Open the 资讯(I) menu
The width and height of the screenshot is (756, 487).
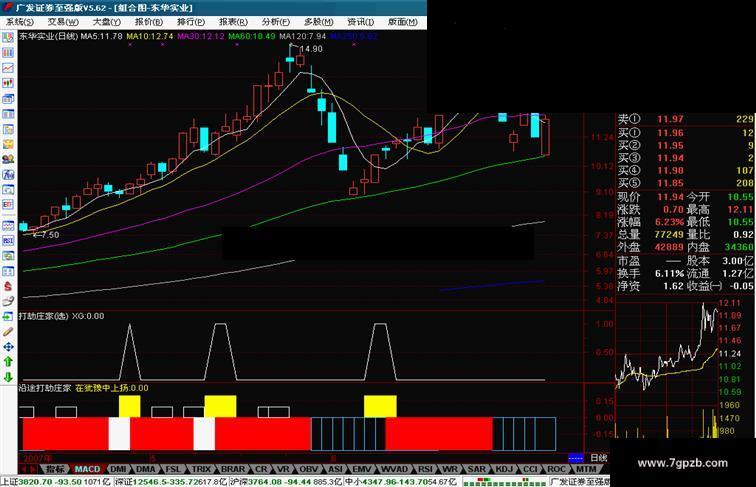click(x=361, y=22)
